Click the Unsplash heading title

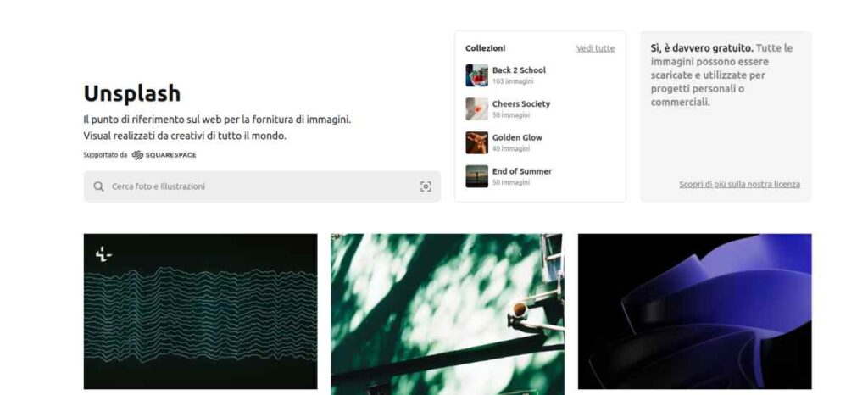pos(131,93)
